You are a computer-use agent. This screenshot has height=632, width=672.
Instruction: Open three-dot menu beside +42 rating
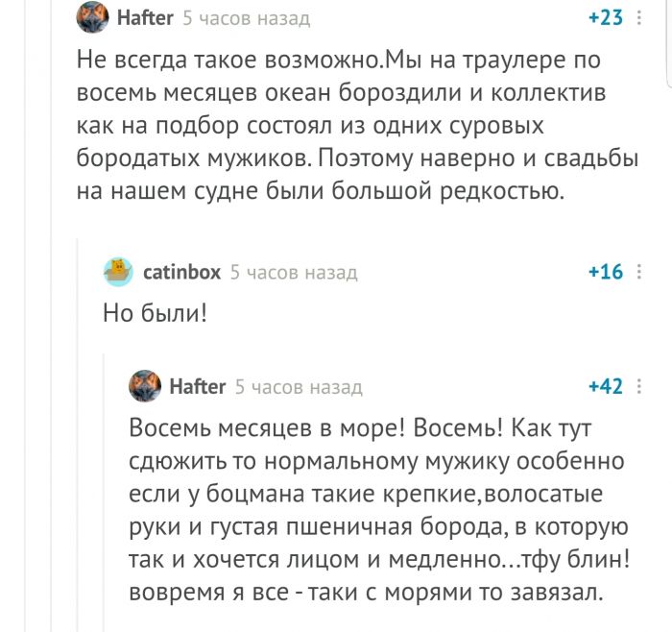(x=639, y=386)
